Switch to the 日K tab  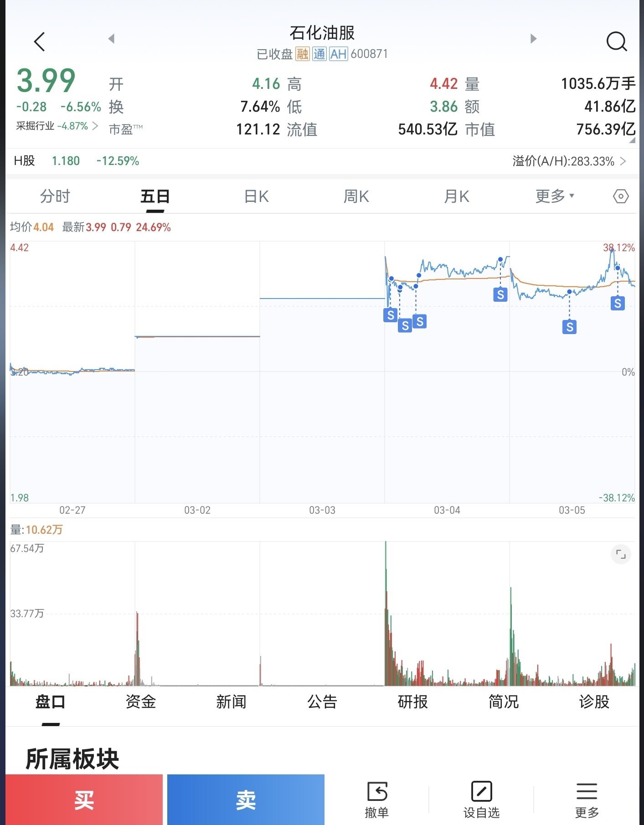point(256,196)
